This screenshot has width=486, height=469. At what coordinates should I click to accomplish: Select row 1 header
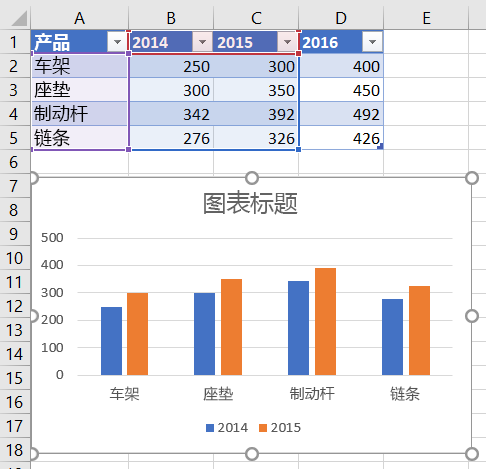[x=15, y=42]
